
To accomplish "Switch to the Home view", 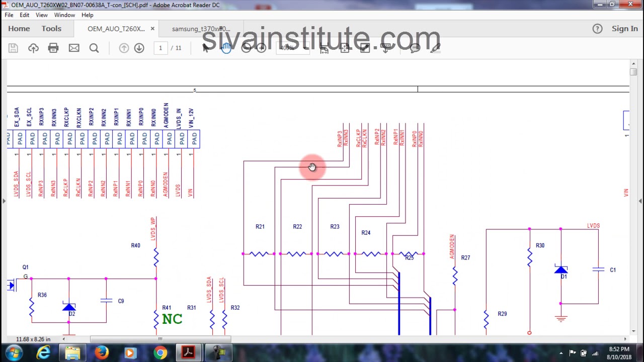I will [19, 29].
